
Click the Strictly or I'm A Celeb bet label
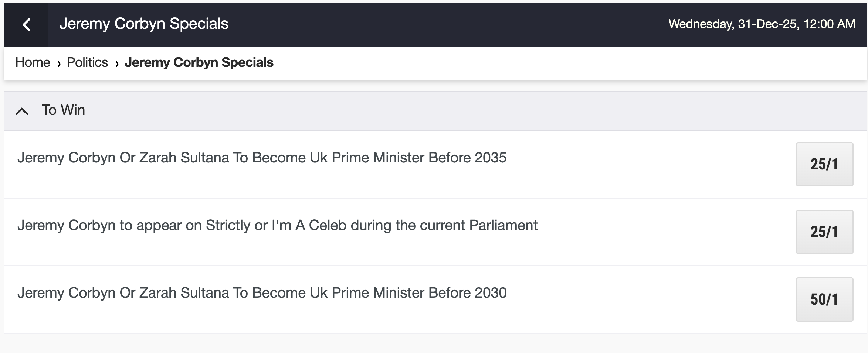[x=277, y=225]
